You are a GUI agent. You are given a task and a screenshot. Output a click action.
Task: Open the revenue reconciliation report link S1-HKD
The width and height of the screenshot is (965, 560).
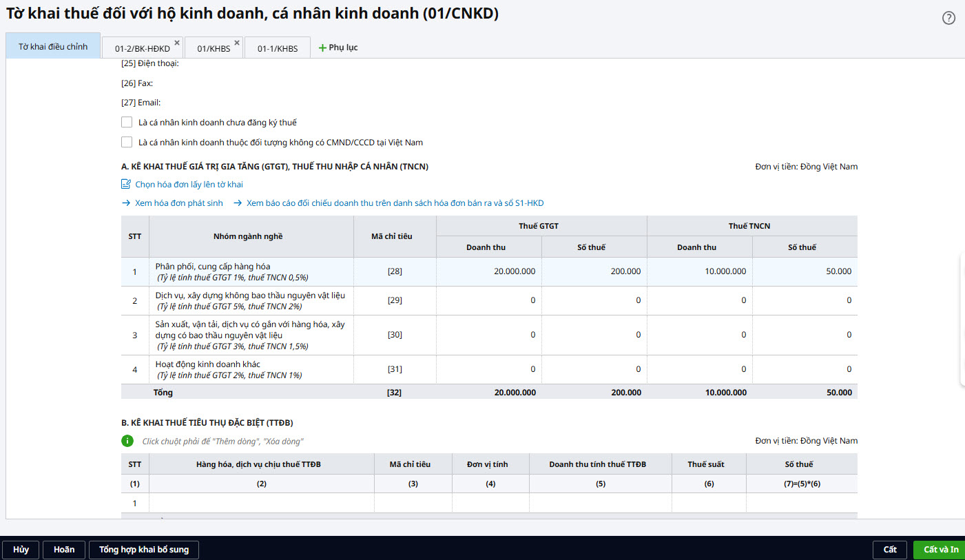pyautogui.click(x=395, y=203)
